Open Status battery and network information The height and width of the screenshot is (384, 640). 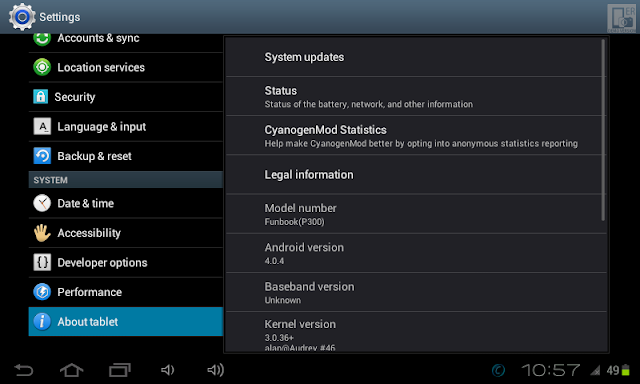click(x=416, y=96)
